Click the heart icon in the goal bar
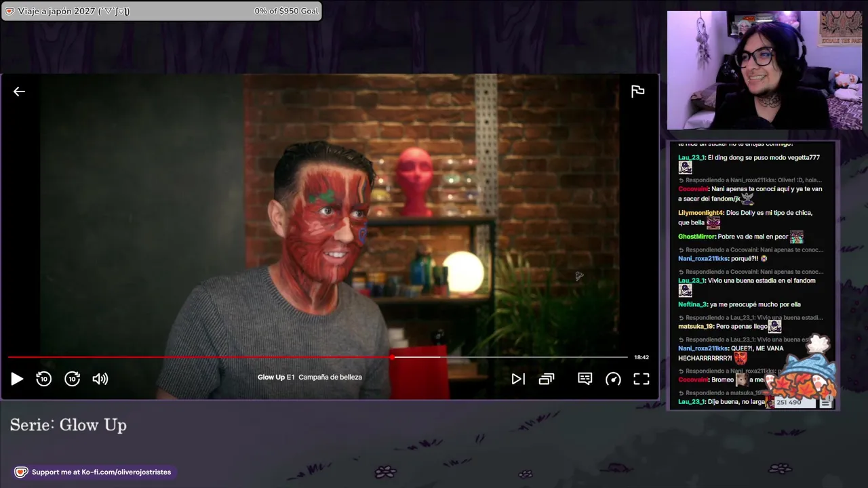 click(9, 11)
